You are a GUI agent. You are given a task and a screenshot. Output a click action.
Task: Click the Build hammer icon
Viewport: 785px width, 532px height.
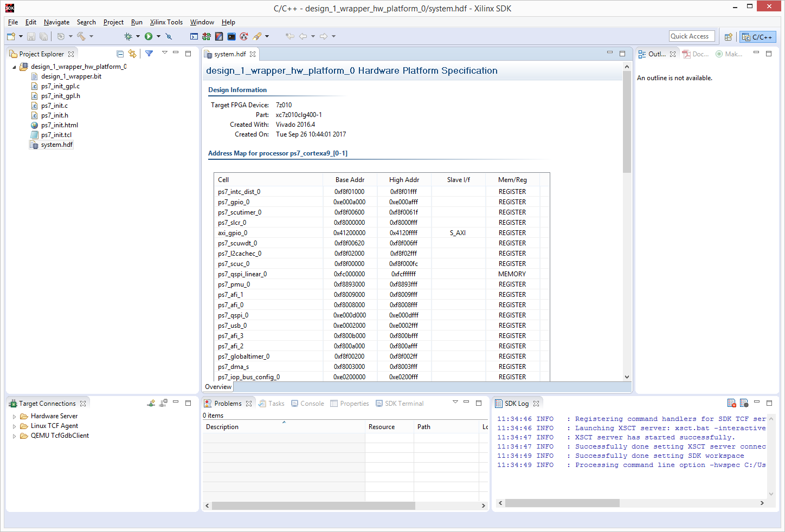[81, 36]
